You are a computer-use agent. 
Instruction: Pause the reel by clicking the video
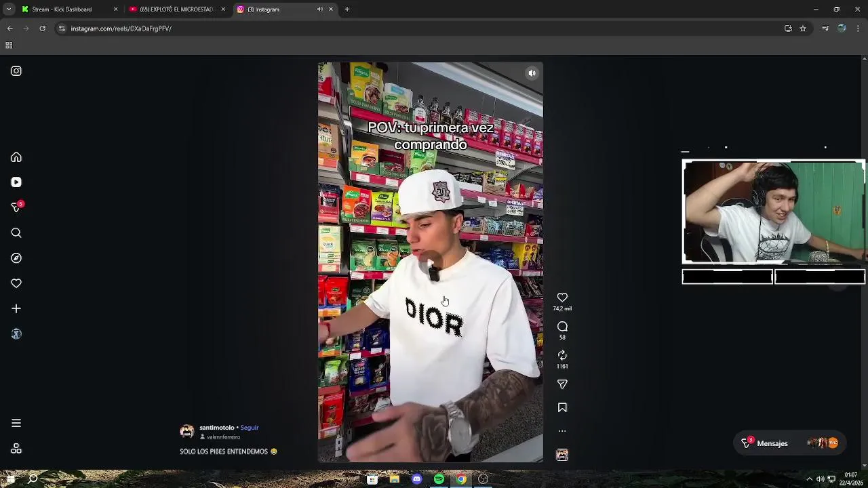[431, 262]
